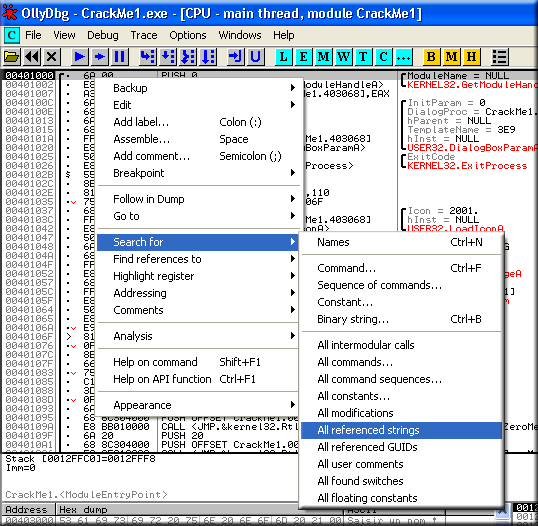This screenshot has width=538, height=526.
Task: Expand the Addressing submenu
Action: click(198, 293)
